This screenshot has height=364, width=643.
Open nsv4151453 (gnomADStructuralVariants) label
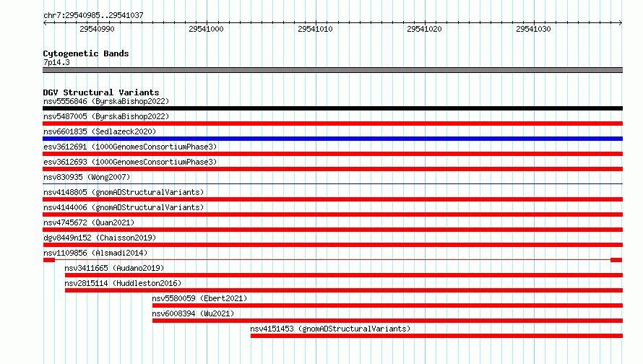[x=330, y=329]
